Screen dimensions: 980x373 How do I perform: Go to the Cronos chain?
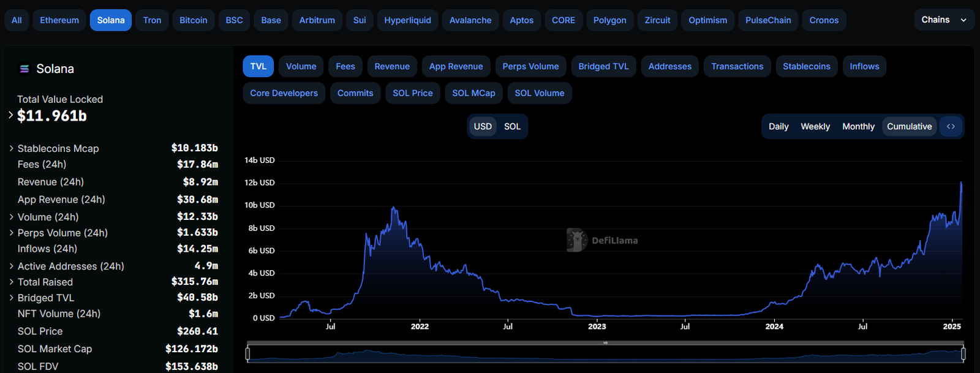click(x=824, y=20)
